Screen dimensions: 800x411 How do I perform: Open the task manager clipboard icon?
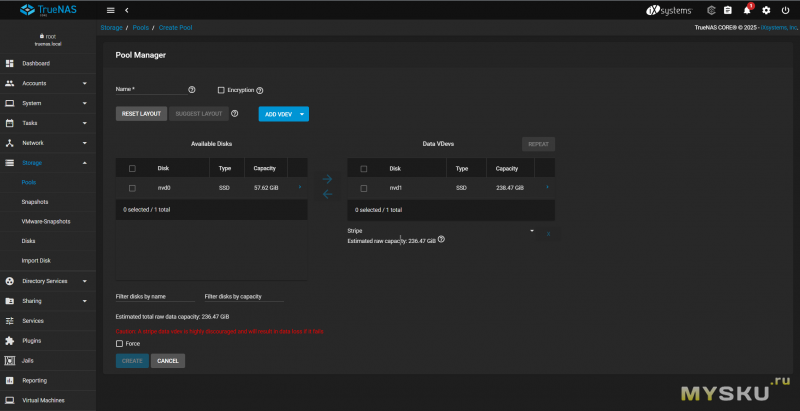(728, 10)
